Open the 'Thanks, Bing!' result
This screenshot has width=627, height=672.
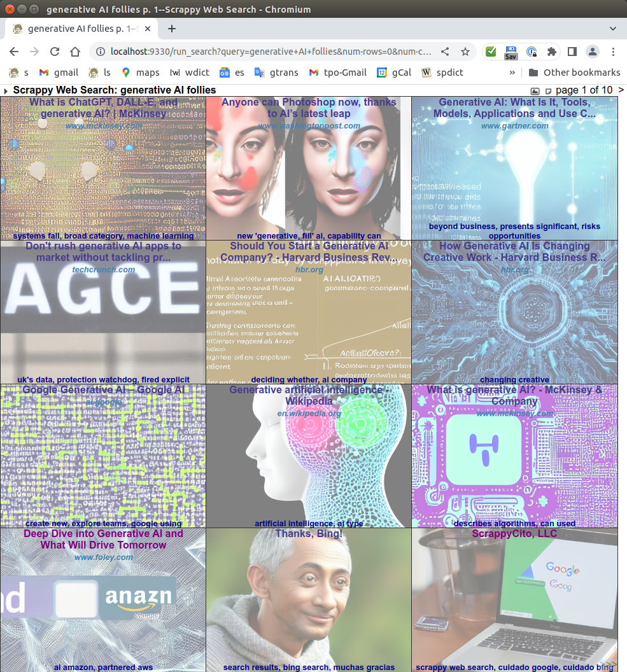[309, 534]
